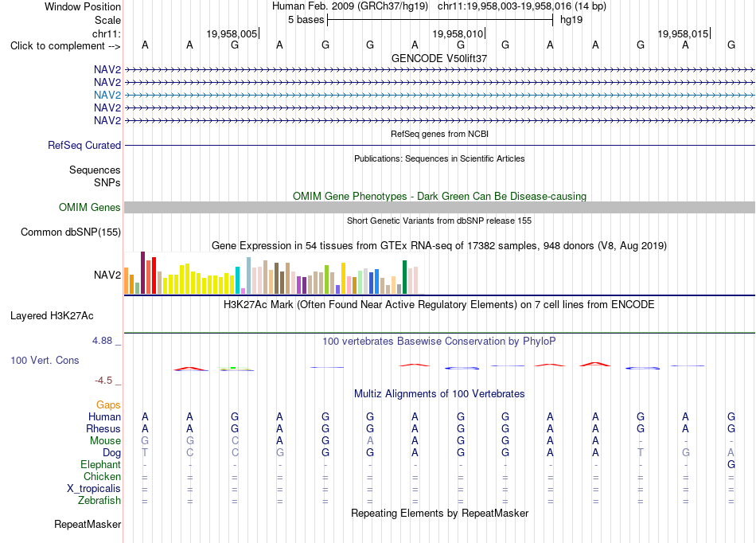
Task: Click the Sequences label of Publications track
Action: coord(95,170)
